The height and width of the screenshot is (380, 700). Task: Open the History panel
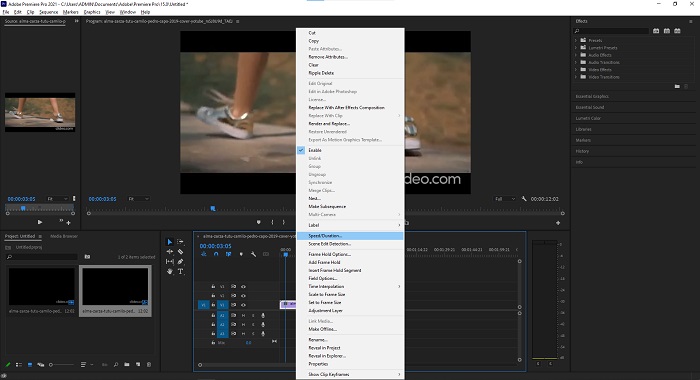coord(582,151)
